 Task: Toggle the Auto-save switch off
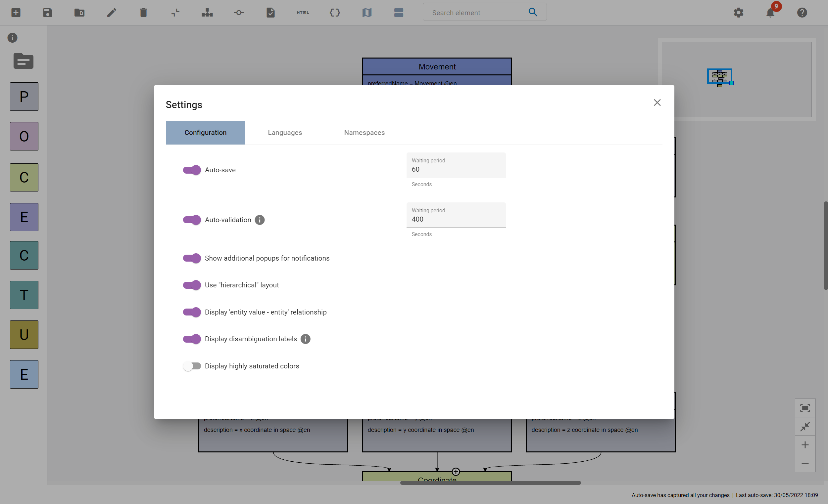click(192, 170)
